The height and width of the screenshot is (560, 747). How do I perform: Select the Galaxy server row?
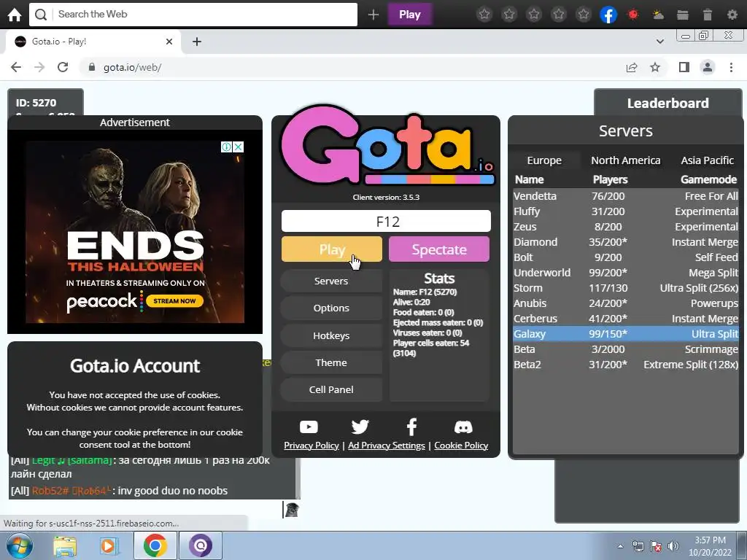point(625,334)
